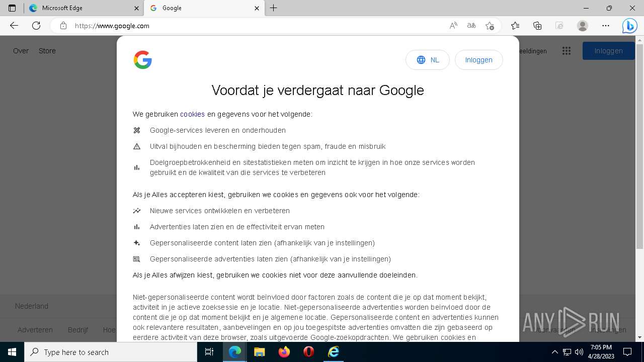View site info via the lock icon

point(63,26)
